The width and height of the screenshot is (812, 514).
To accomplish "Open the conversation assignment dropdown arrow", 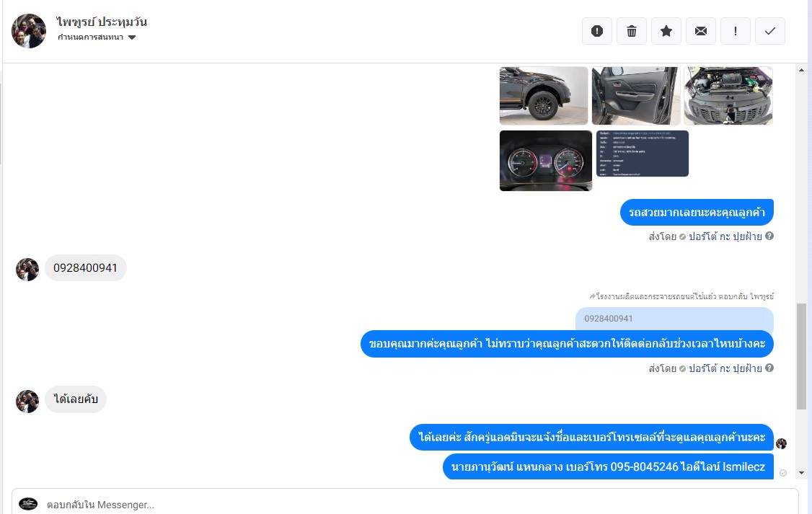I will (x=132, y=37).
